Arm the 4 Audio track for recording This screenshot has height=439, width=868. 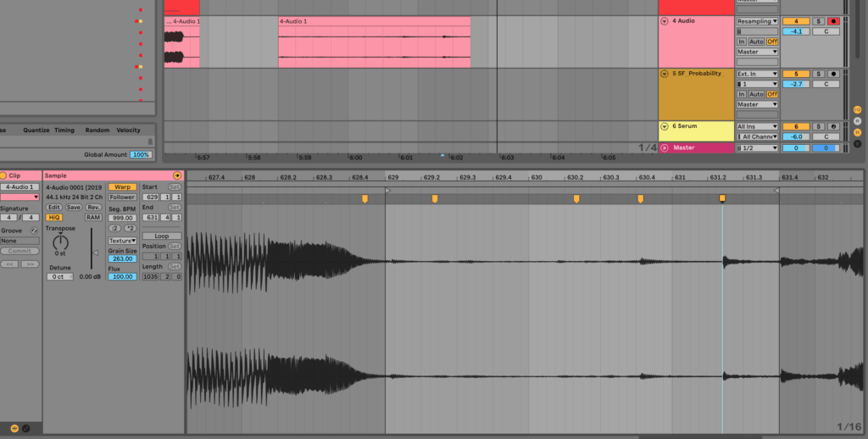pos(834,21)
